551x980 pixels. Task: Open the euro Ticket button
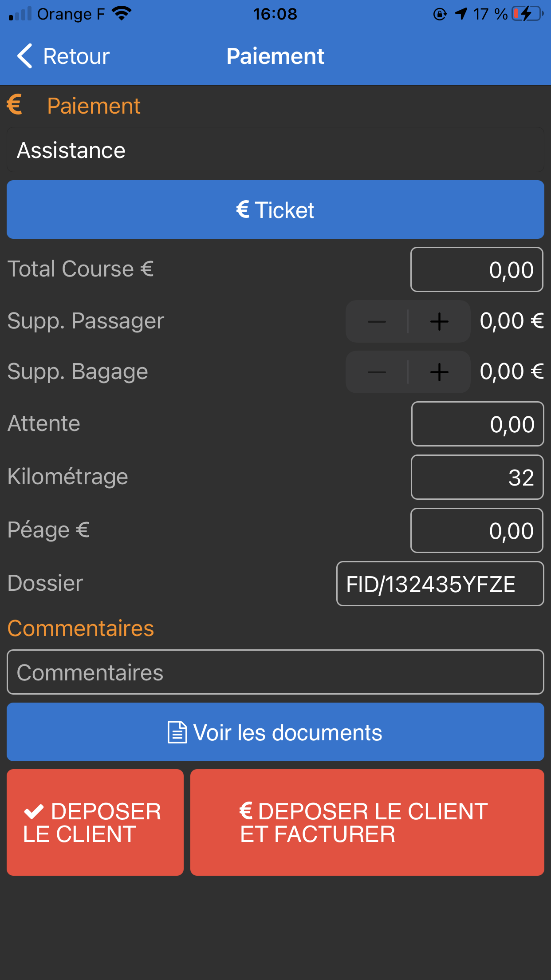coord(275,209)
